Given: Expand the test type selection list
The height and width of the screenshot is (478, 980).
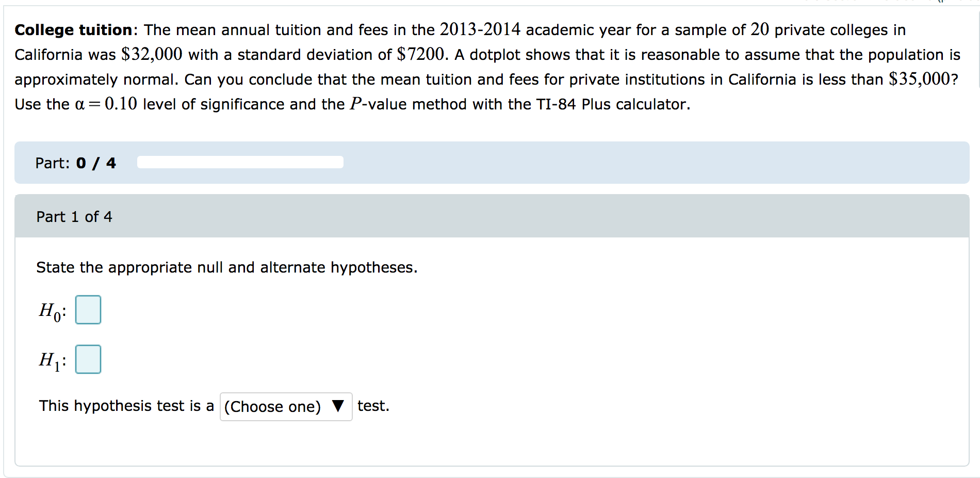Looking at the screenshot, I should tap(286, 407).
